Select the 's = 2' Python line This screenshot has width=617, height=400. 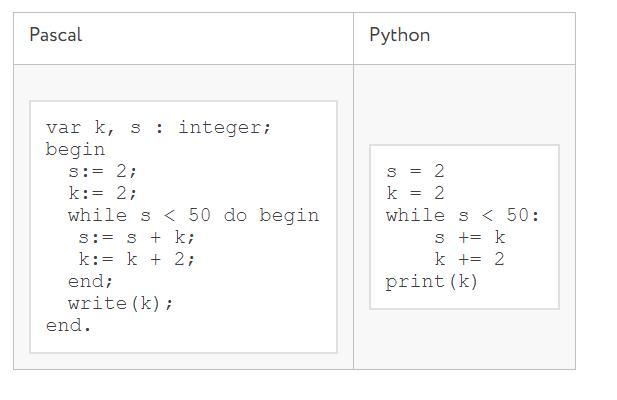[415, 172]
